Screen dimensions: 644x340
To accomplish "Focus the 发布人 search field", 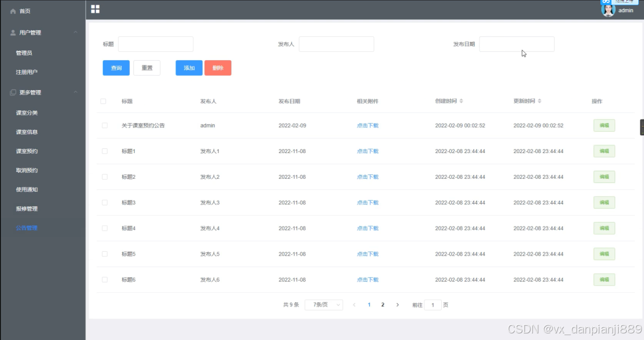I will (x=336, y=44).
